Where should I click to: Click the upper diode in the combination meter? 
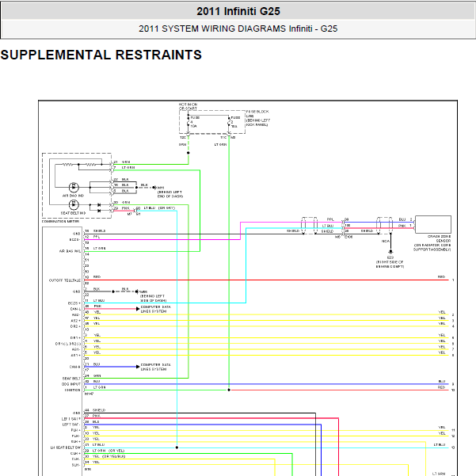click(99, 205)
